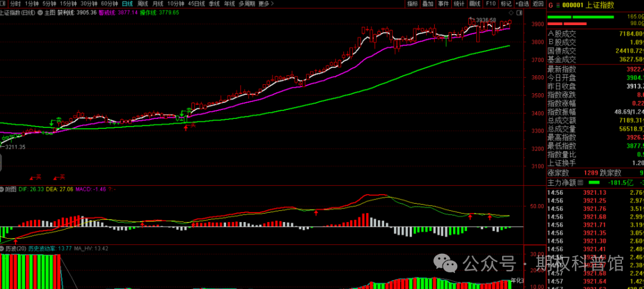The image size is (644, 289).
Task: Click the 基金成交 row
Action: tap(595, 60)
